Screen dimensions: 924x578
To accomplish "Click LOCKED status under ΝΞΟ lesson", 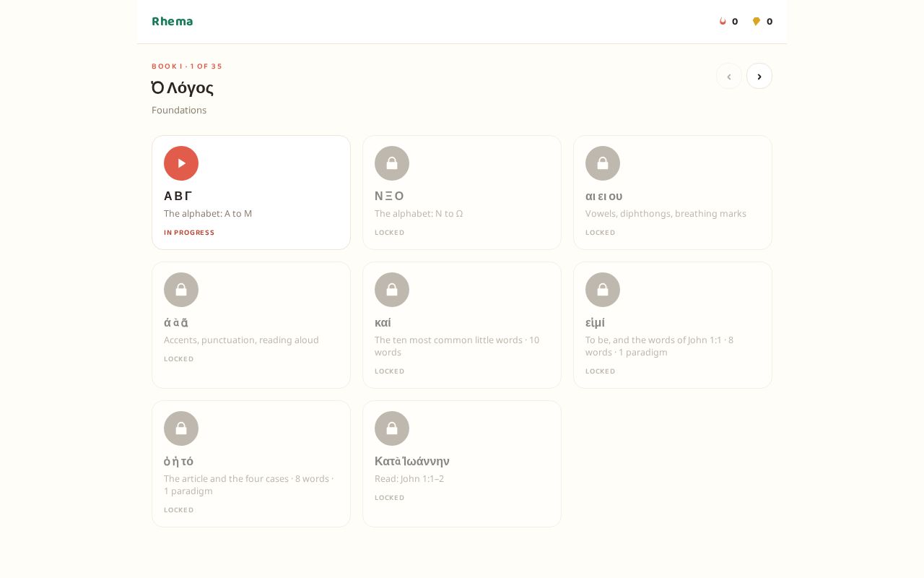I will (x=390, y=233).
